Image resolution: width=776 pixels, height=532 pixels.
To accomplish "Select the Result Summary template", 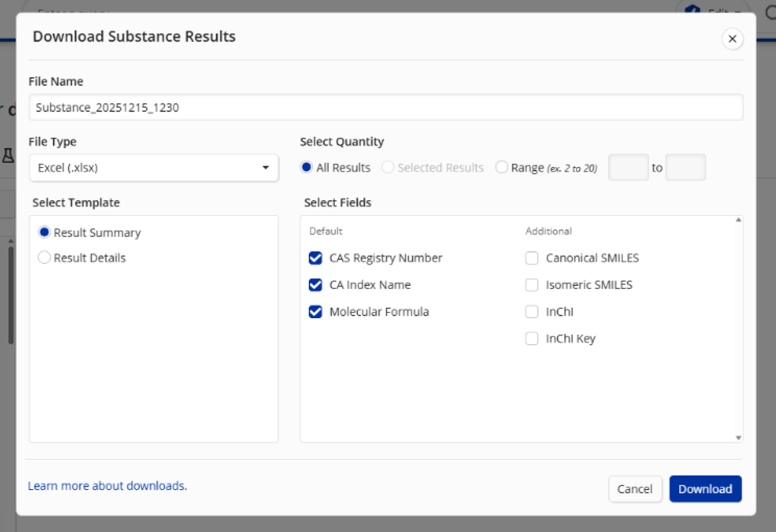I will pyautogui.click(x=45, y=232).
